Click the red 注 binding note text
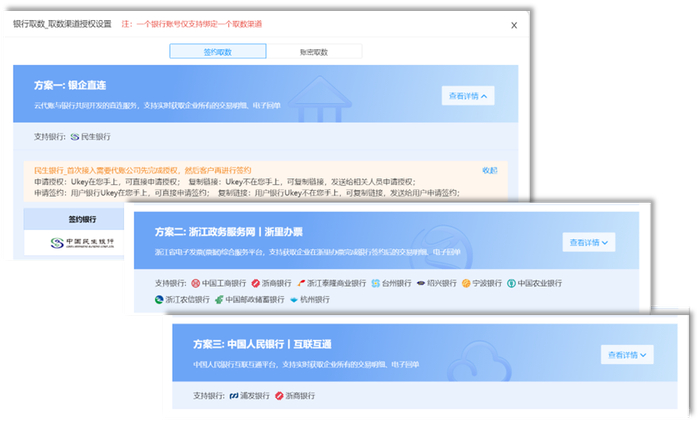Viewport: 700px width, 421px height. (192, 24)
